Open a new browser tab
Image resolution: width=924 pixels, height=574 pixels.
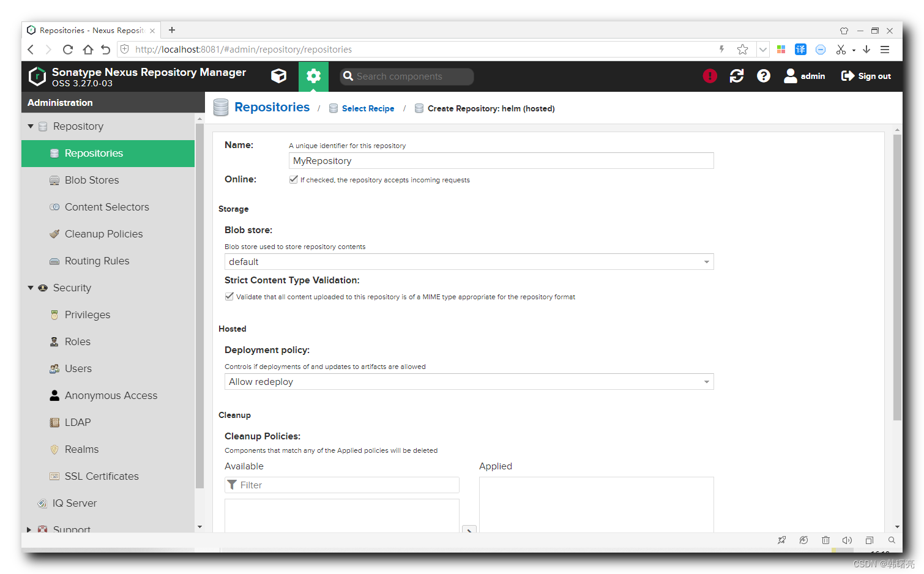tap(172, 30)
